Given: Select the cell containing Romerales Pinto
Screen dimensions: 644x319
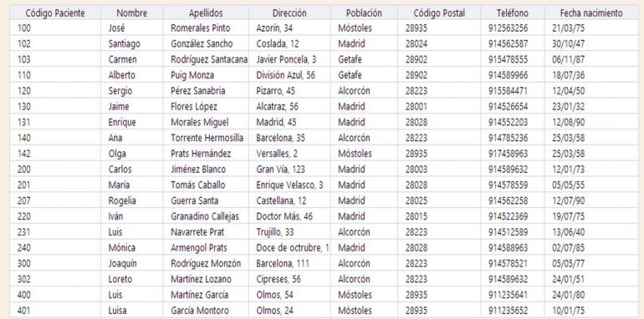Looking at the screenshot, I should point(206,28).
